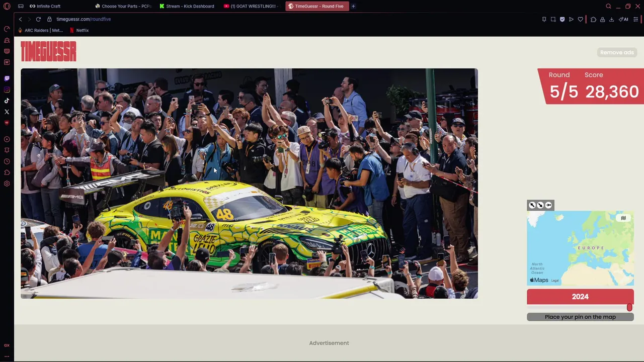
Task: Open the Apple Maps Legal link
Action: pyautogui.click(x=555, y=281)
